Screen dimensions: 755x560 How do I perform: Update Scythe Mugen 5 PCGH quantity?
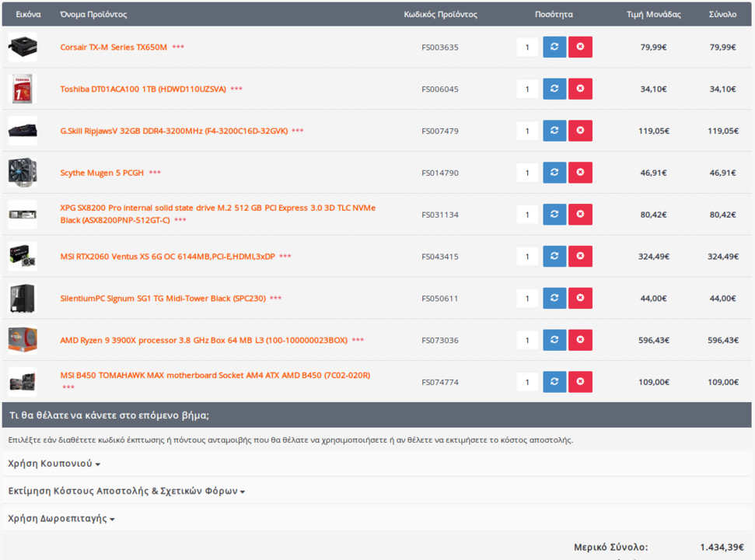(554, 173)
